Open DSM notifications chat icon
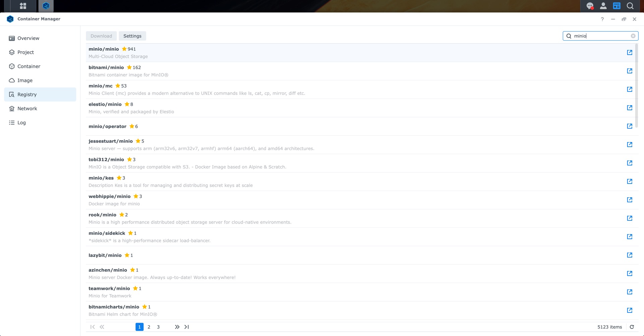 [x=590, y=6]
